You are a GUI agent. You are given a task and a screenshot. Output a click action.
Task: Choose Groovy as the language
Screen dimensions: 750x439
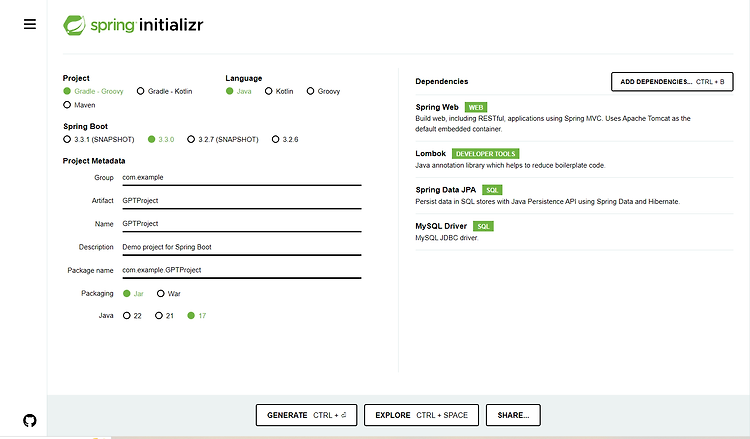[323, 91]
